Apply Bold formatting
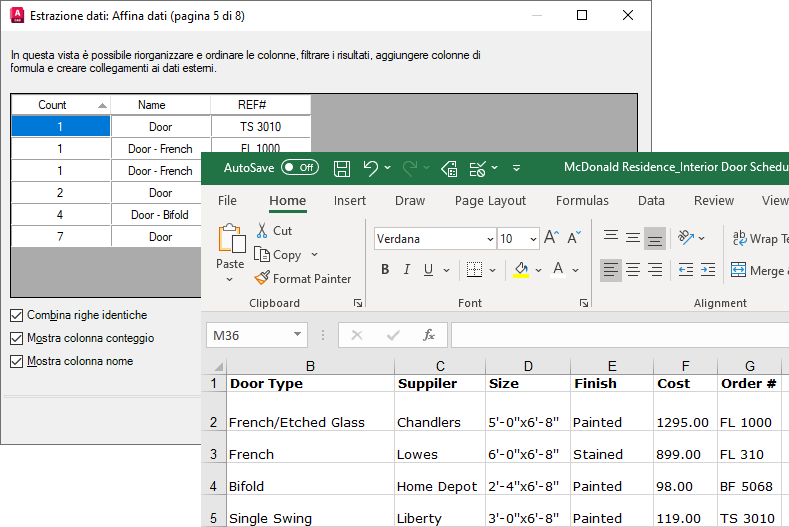The height and width of the screenshot is (527, 789). pos(385,270)
